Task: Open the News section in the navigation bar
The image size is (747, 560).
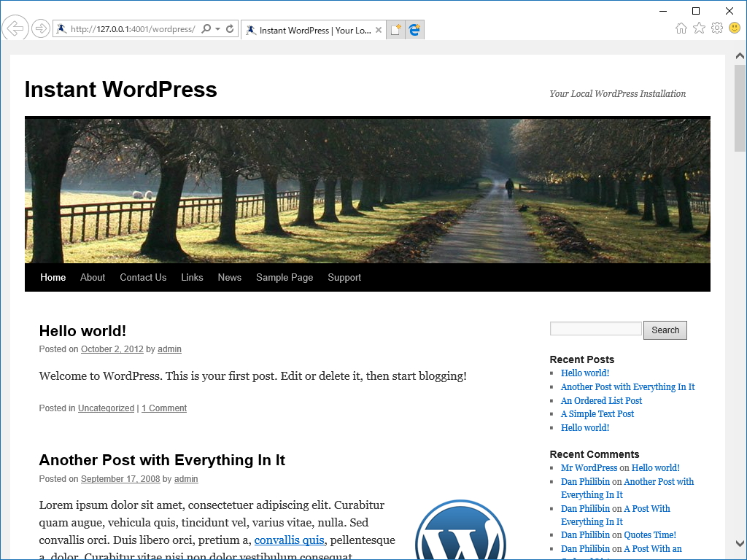Action: 229,277
